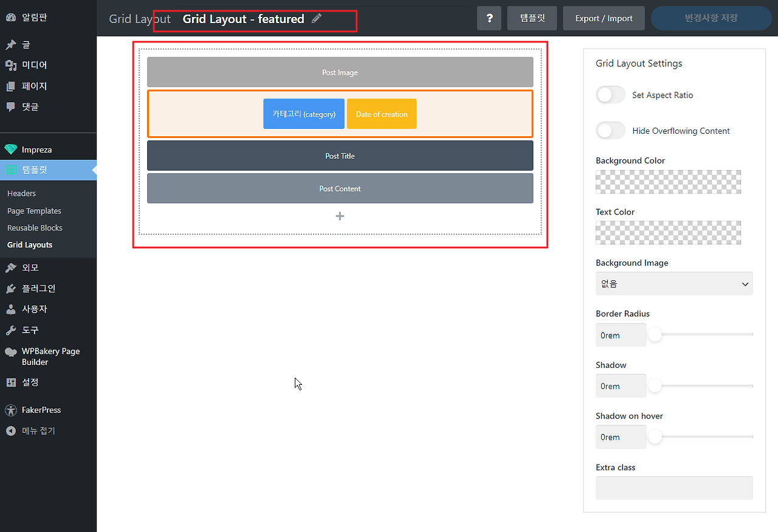Select the Post Content element

(340, 188)
